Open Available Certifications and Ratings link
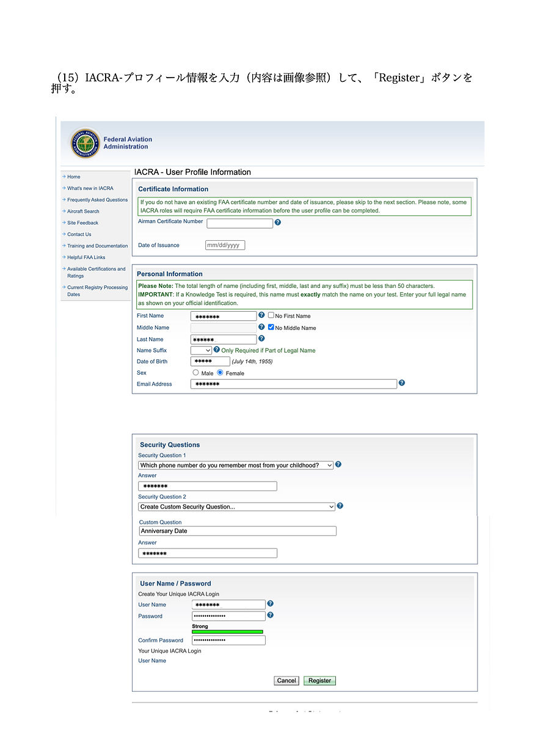 coord(96,273)
